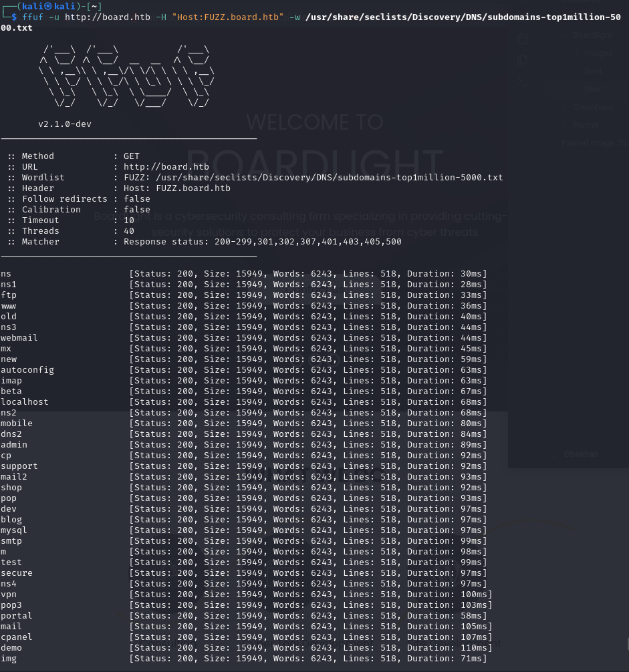Click the 'admin' result row name
The image size is (629, 672).
[x=14, y=445]
